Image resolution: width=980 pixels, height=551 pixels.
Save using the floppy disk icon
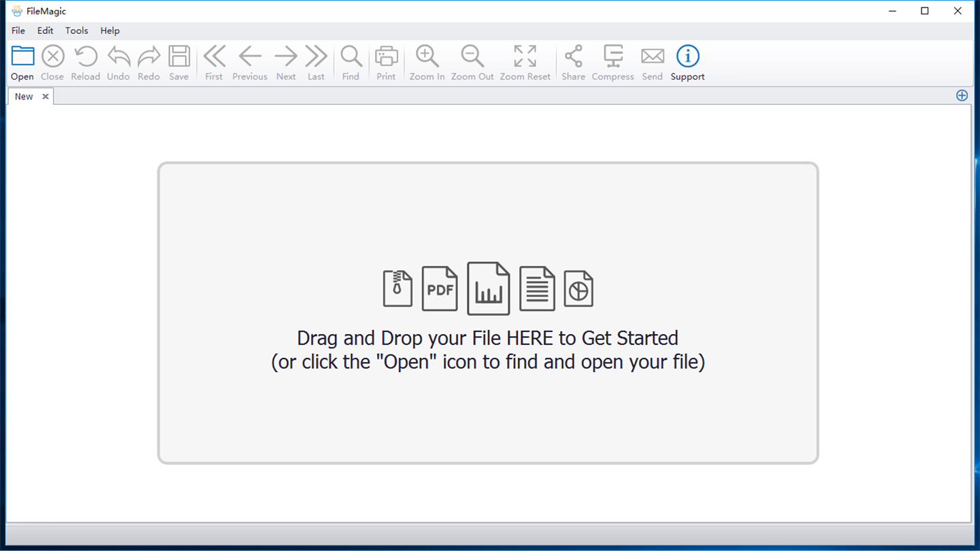[179, 56]
